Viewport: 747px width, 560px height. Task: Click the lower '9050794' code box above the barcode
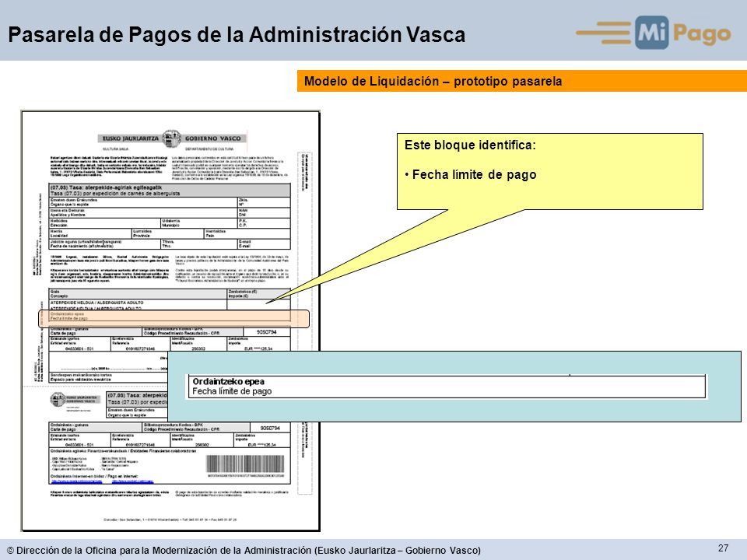[270, 428]
